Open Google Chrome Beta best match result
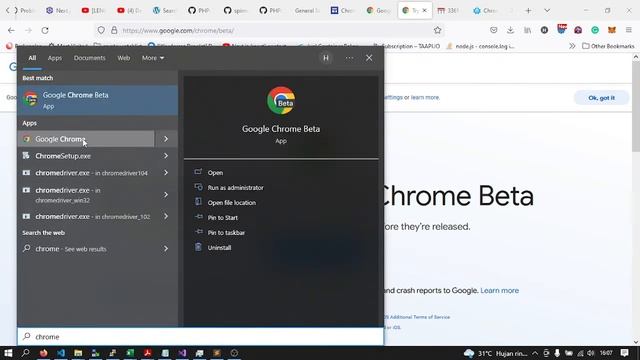640x360 pixels. (98, 100)
